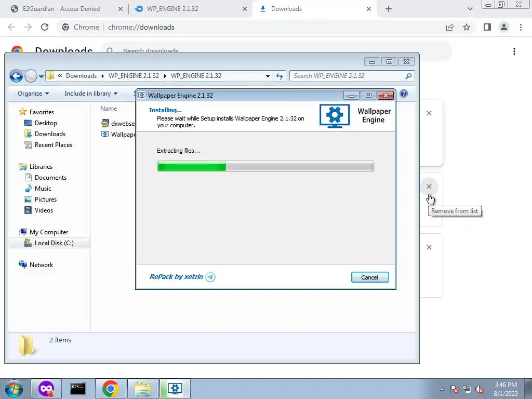Open the Windows Start menu
Image resolution: width=532 pixels, height=399 pixels.
click(x=14, y=389)
